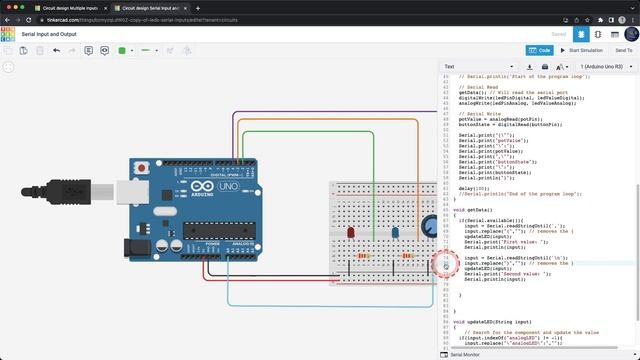The width and height of the screenshot is (640, 360).
Task: Click the code editor vertical scrollbar
Action: coord(637,252)
